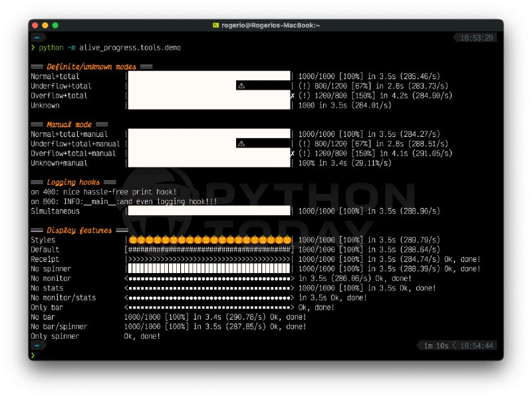Click the "Underflow+total+manual" row label
The height and width of the screenshot is (398, 532).
click(75, 144)
